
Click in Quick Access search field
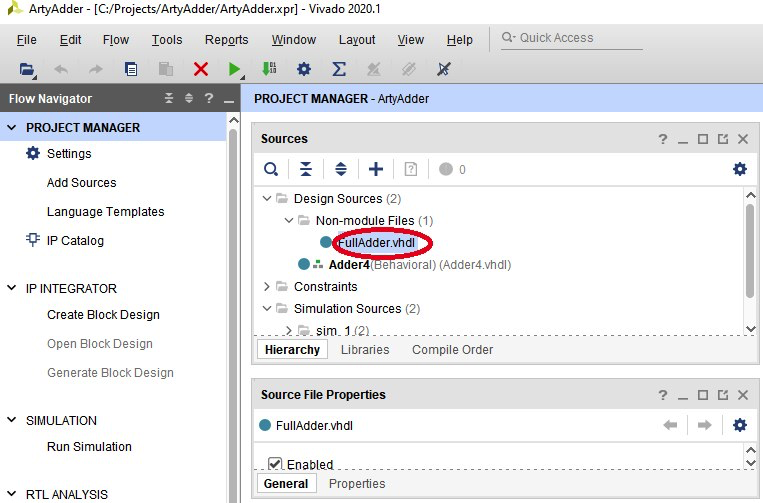pos(572,38)
